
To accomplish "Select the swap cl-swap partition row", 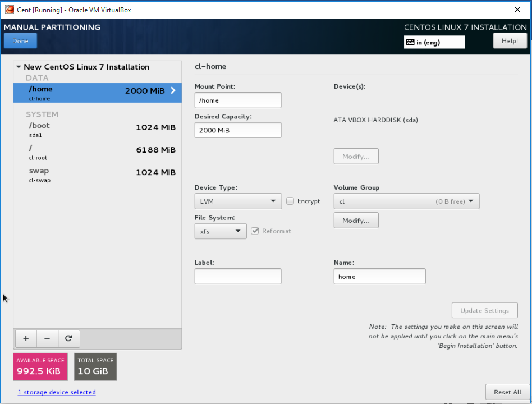I will (98, 175).
